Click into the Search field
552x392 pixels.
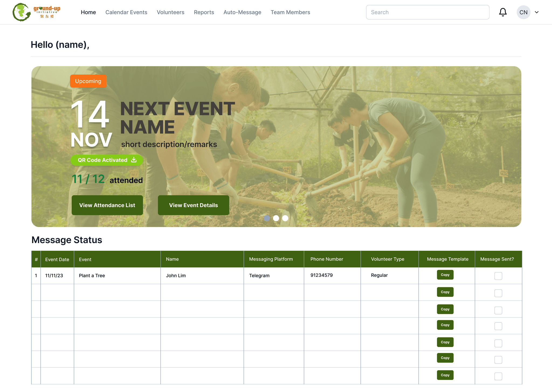[427, 12]
